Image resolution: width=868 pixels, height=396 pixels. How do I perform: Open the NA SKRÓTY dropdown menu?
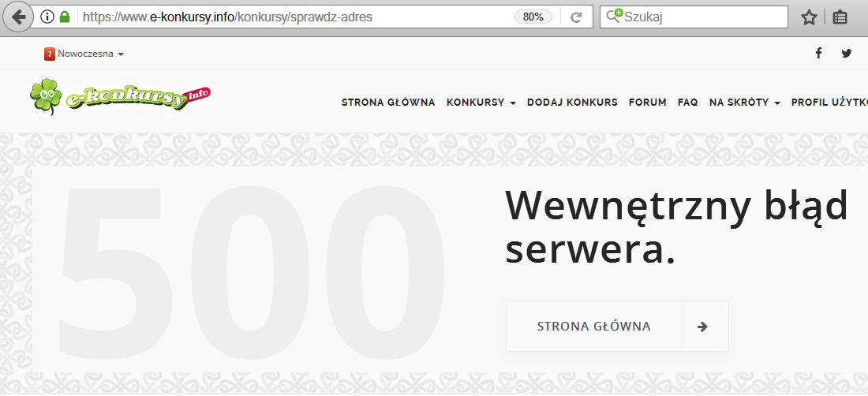pyautogui.click(x=744, y=103)
